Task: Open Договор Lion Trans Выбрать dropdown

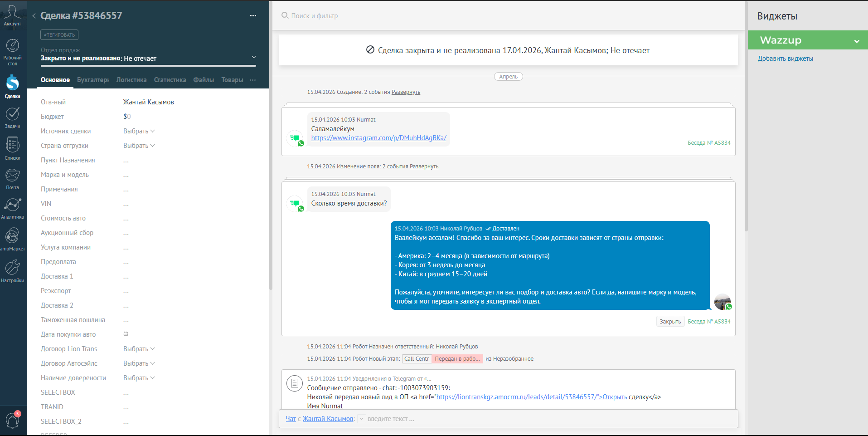Action: [x=139, y=349]
